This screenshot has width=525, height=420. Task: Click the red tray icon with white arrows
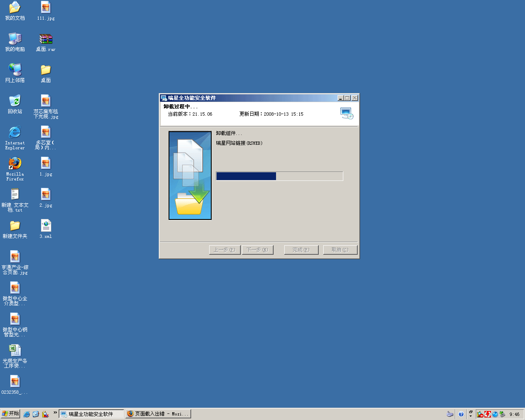(488, 414)
